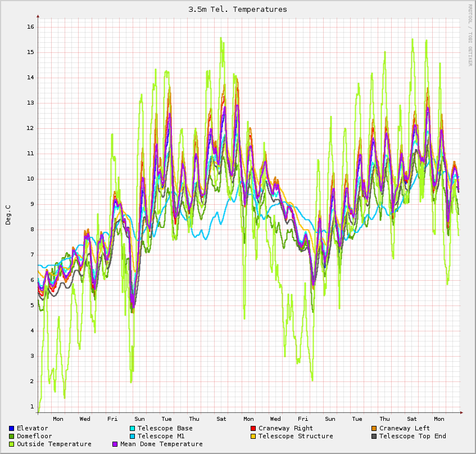
Task: Click the 'Domefloor' legend text
Action: 34,436
